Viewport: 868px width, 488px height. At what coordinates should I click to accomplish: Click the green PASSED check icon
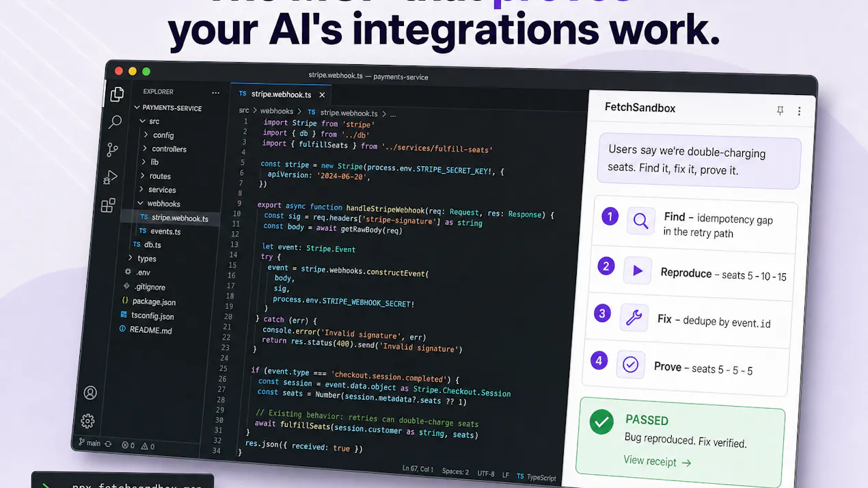click(x=601, y=423)
